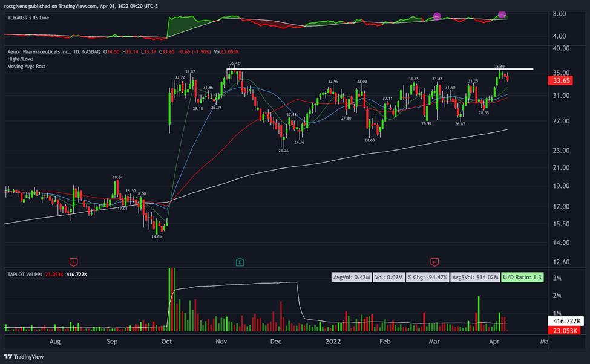Image resolution: width=590 pixels, height=364 pixels.
Task: Click the Apr label on time axis
Action: 494,342
